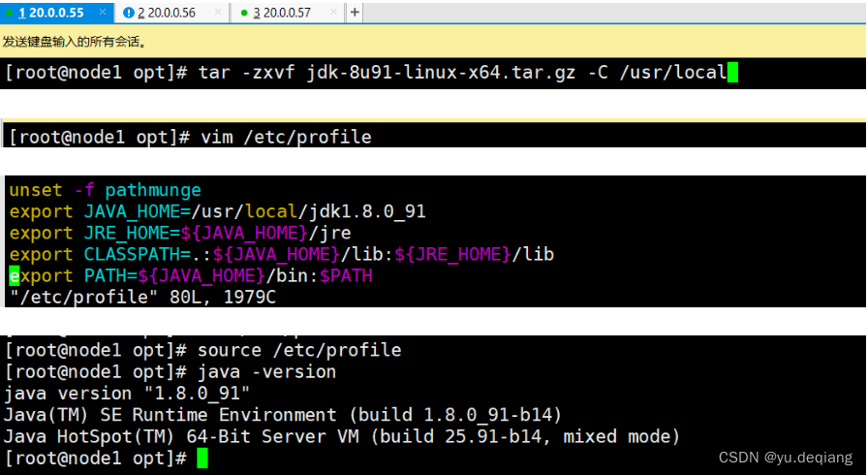Image resolution: width=868 pixels, height=476 pixels.
Task: Open a new session tab with plus button
Action: click(x=355, y=13)
